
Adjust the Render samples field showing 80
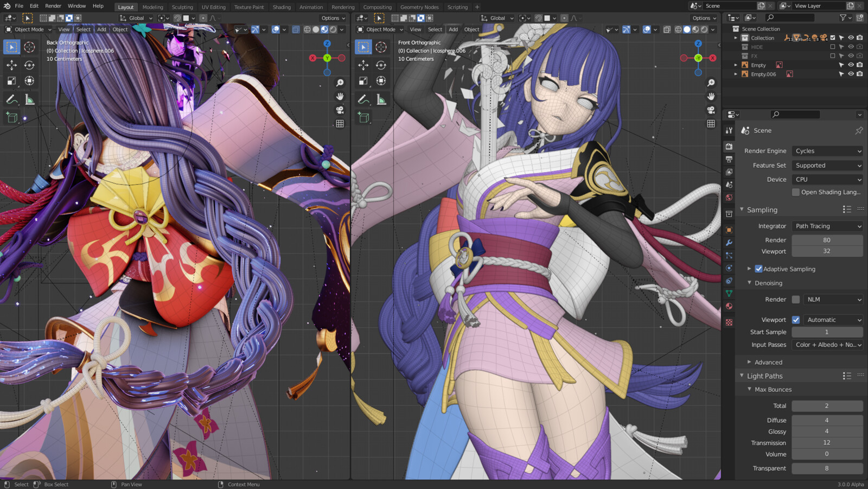[x=827, y=240]
